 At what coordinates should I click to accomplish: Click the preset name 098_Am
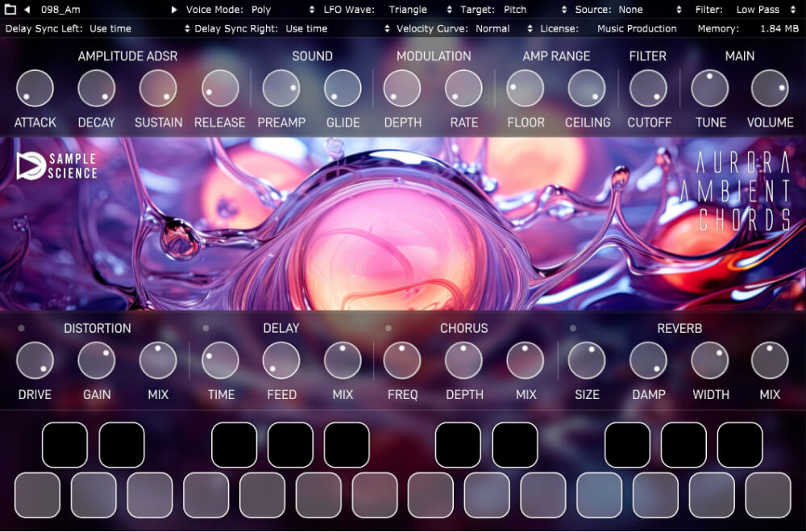(x=60, y=9)
